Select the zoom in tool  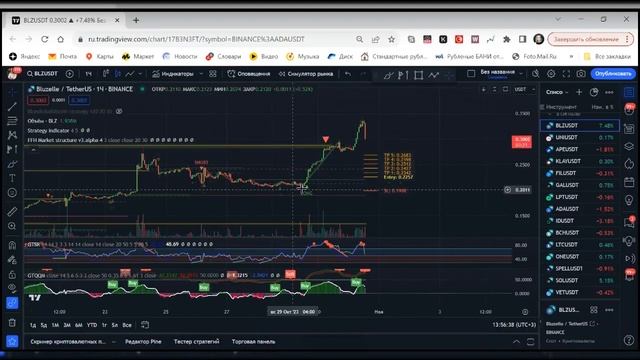click(12, 226)
